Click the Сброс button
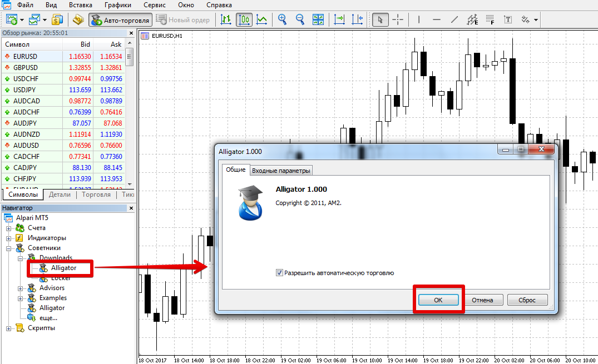598x364 pixels. pos(527,300)
